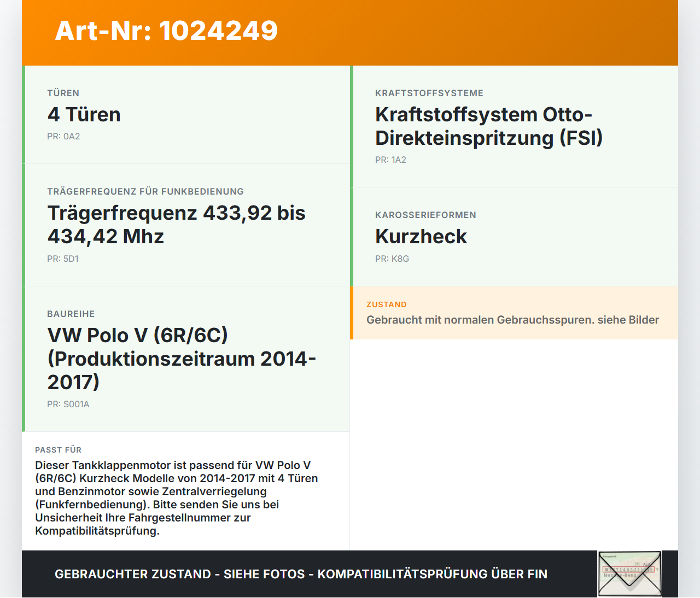Click 'TRÄGERFREQUENZ FÜR FUNKBEDIENUNG' label

point(145,191)
